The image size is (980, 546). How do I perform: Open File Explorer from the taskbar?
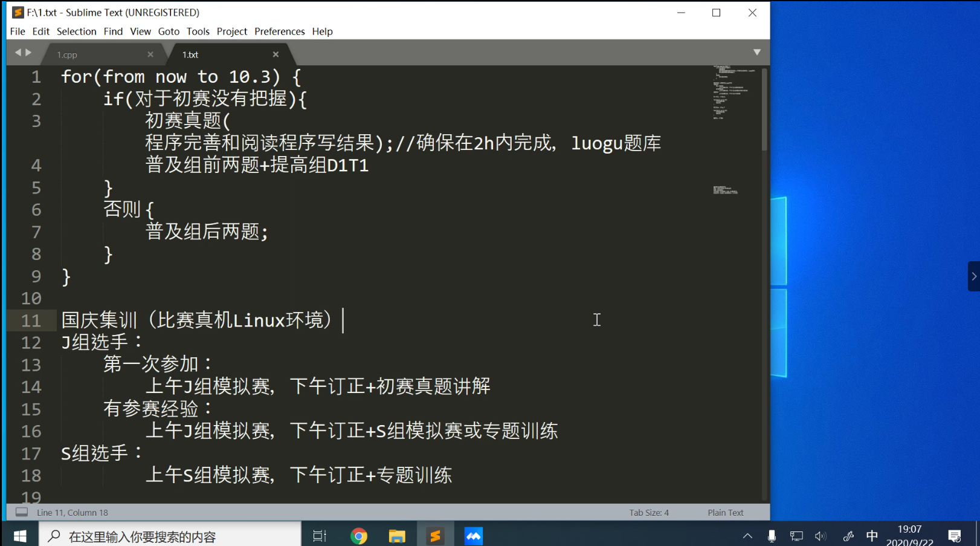point(397,536)
